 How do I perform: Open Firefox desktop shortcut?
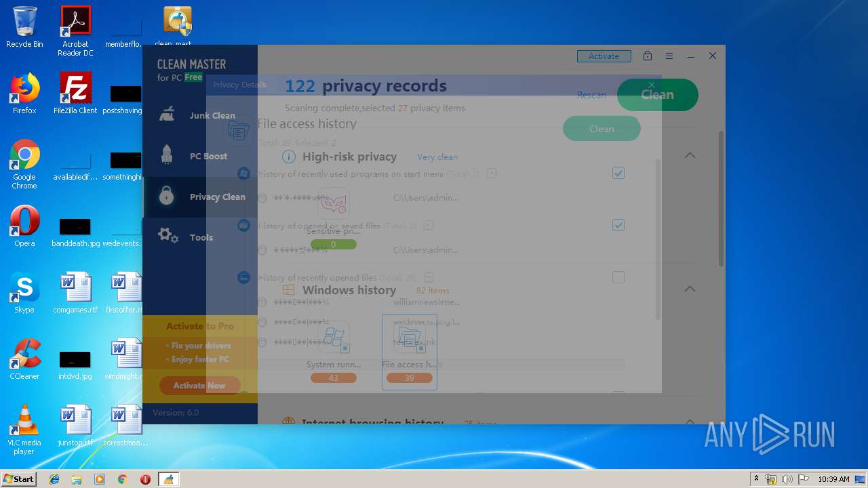(x=24, y=93)
